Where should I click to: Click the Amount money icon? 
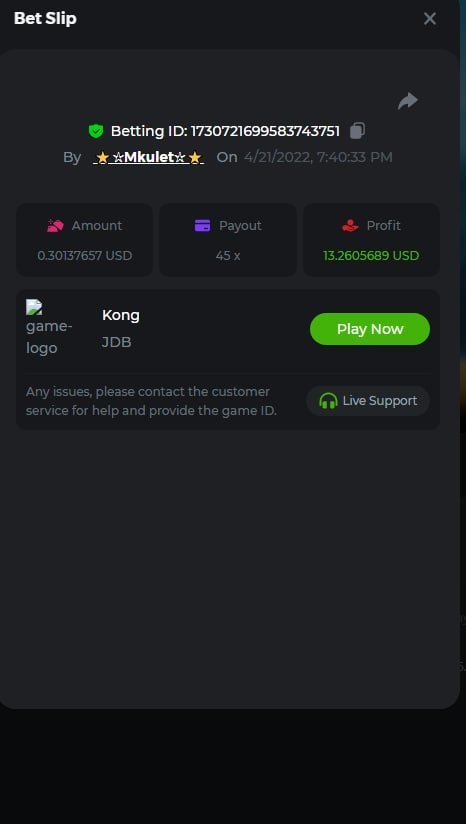(55, 226)
